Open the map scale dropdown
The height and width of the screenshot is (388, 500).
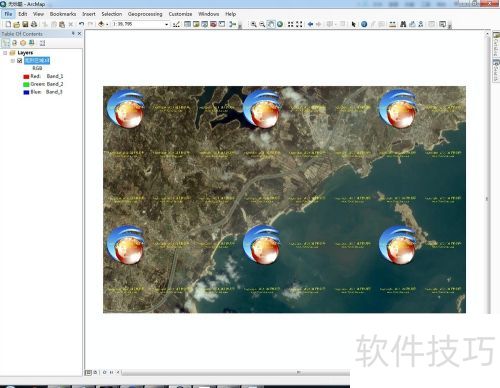click(x=167, y=24)
